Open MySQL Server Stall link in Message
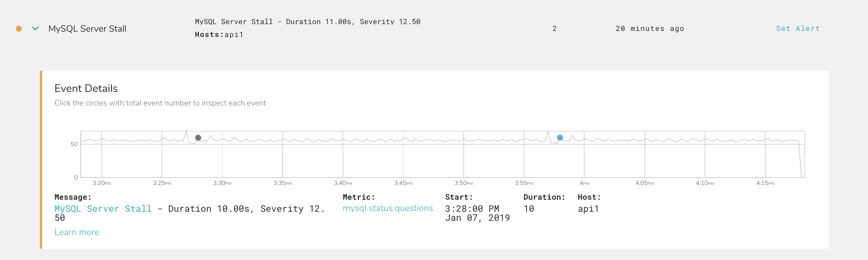The image size is (868, 260). (x=103, y=209)
